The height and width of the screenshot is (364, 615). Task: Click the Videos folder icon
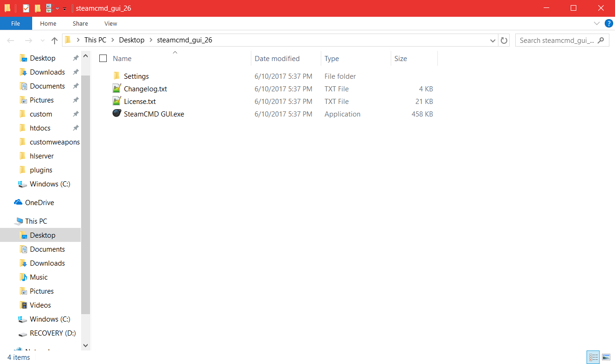(23, 305)
